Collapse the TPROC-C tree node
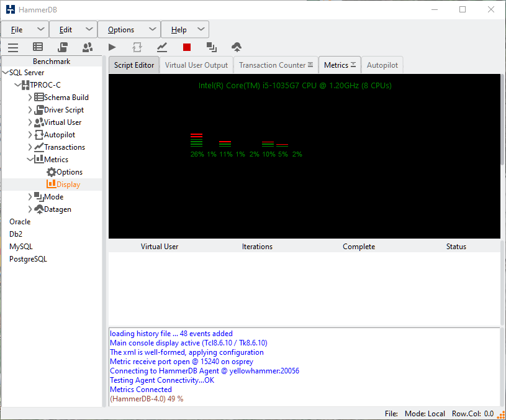506x420 pixels. point(18,85)
